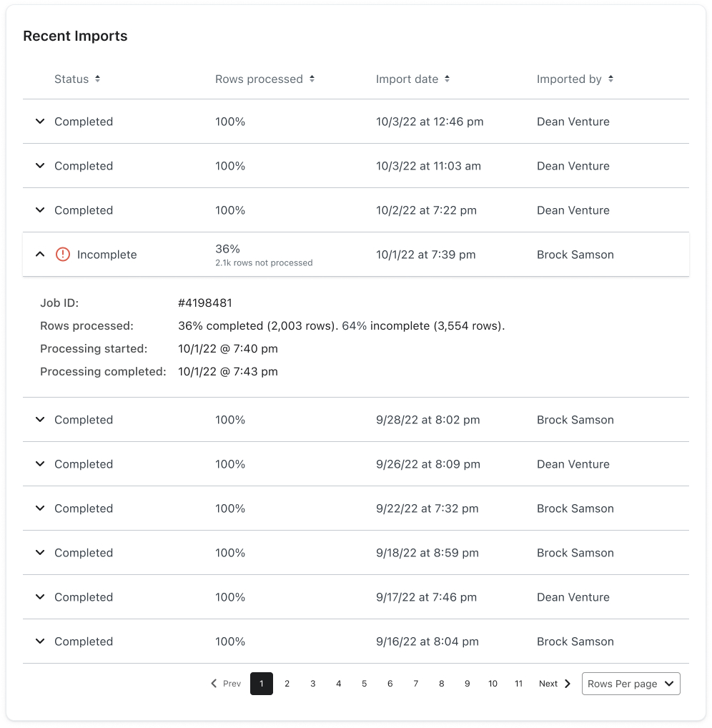
Task: Jump to page 8
Action: click(441, 684)
